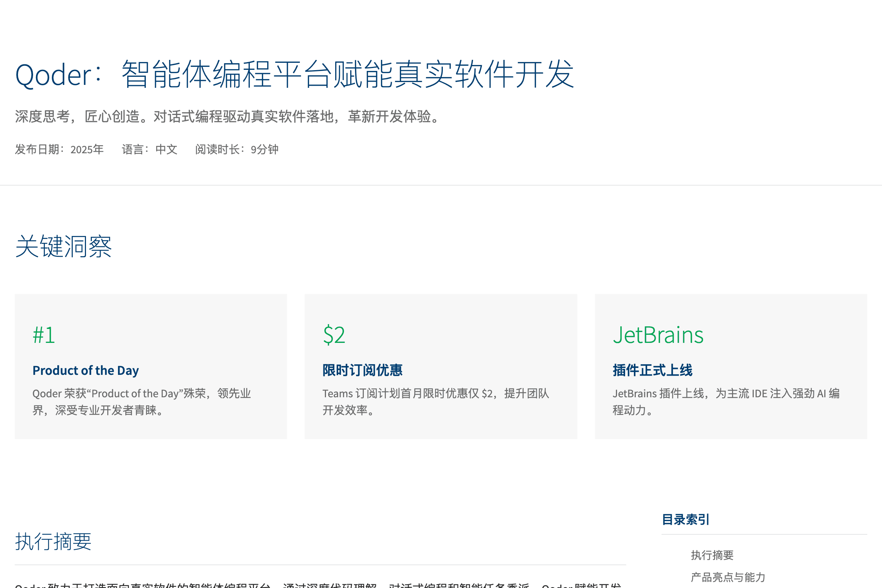Click the 'Product of the Day' card title
This screenshot has width=882, height=588.
pos(86,370)
